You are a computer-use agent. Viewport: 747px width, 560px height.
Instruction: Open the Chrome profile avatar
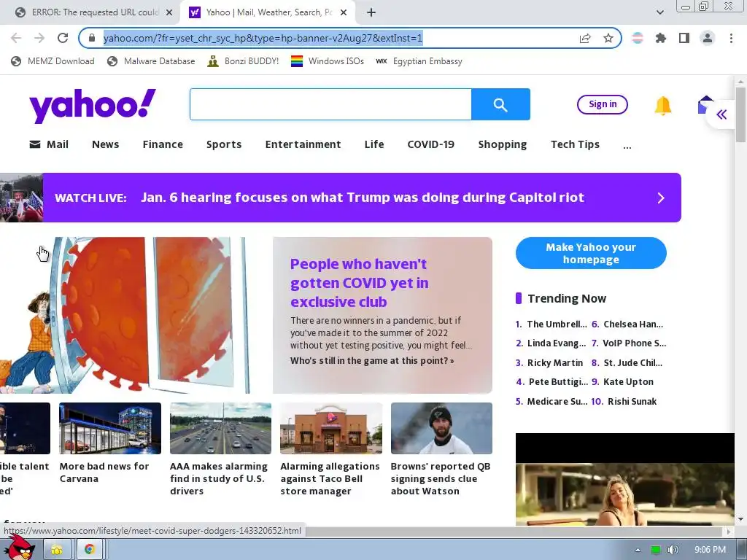(x=708, y=38)
